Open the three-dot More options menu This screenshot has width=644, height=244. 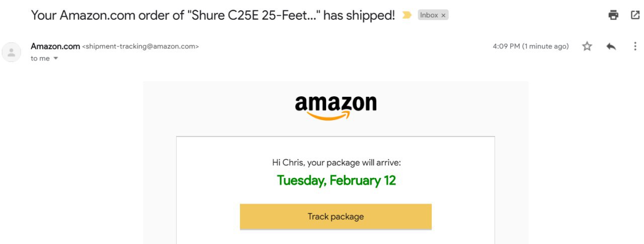click(x=634, y=46)
